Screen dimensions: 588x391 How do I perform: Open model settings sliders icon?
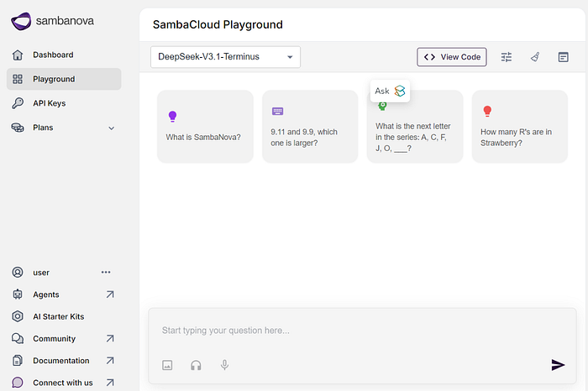click(507, 57)
